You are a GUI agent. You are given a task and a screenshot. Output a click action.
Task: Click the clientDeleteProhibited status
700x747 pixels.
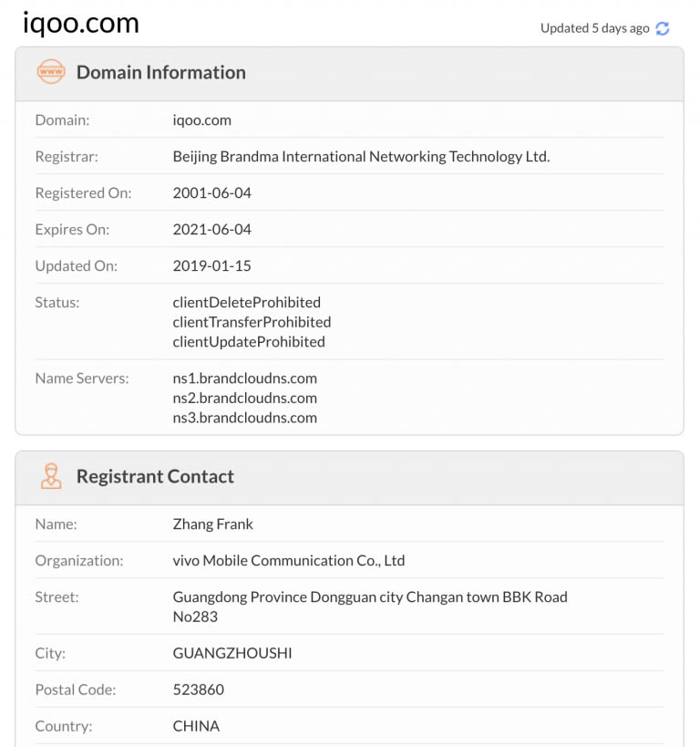click(x=247, y=302)
